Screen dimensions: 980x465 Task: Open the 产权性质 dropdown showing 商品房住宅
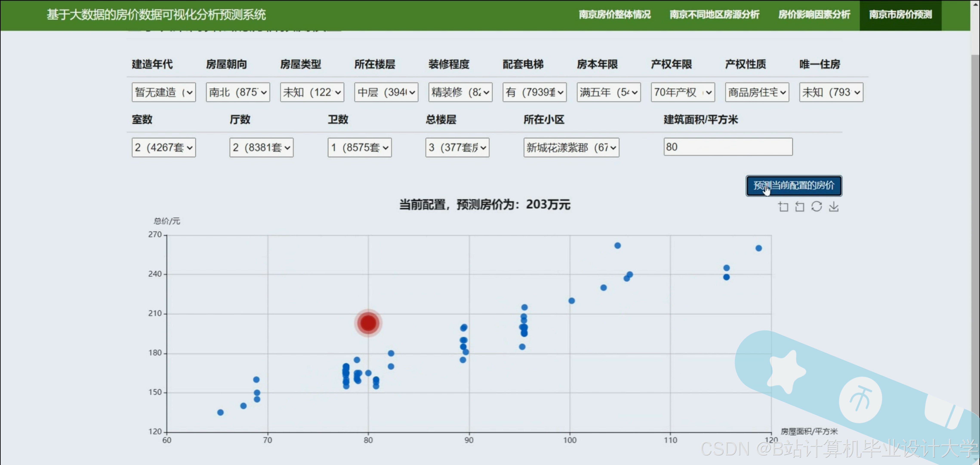tap(757, 92)
